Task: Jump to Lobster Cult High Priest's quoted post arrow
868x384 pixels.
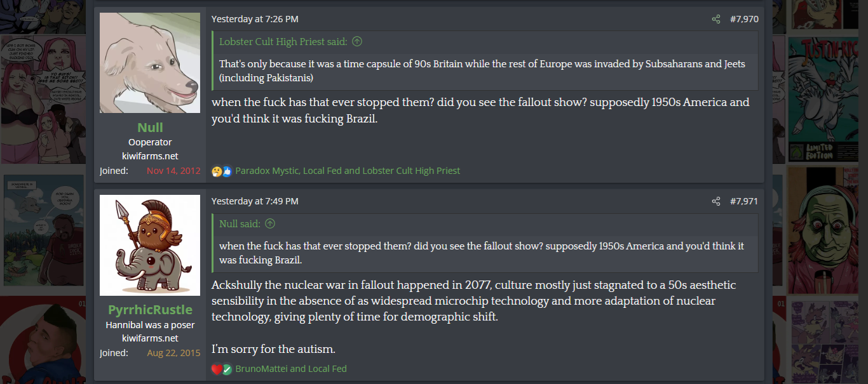Action: click(x=357, y=42)
